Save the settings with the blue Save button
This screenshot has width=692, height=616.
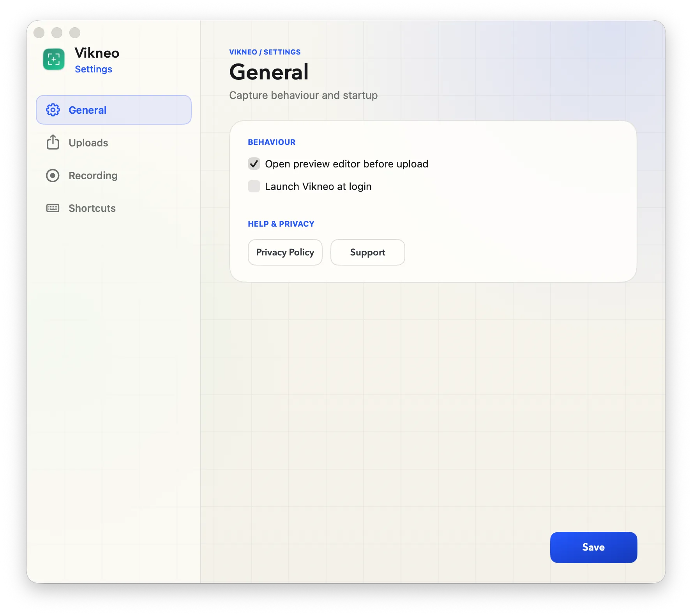[593, 547]
